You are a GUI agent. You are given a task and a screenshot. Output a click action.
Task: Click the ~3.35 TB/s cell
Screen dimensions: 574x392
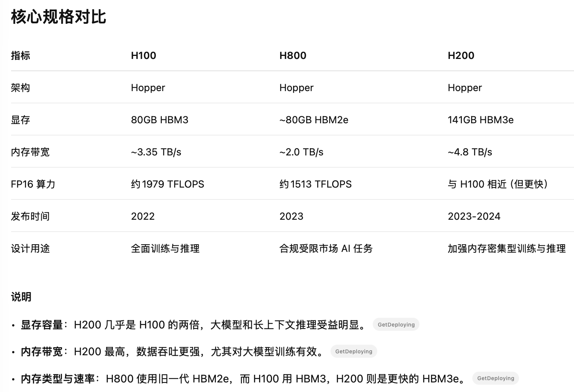[156, 152]
